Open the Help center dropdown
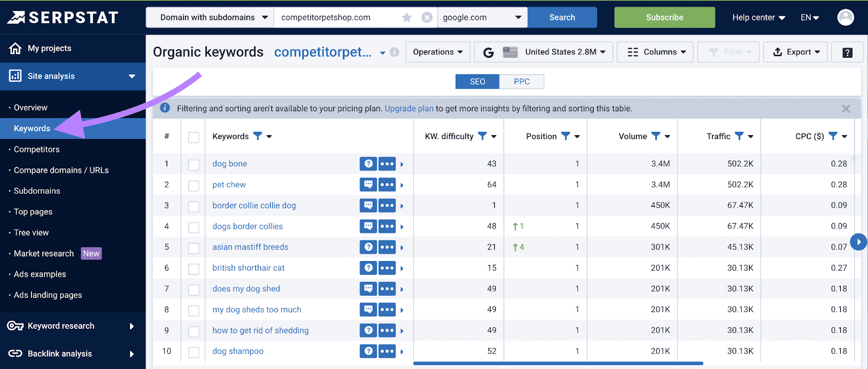The width and height of the screenshot is (868, 369). tap(758, 17)
